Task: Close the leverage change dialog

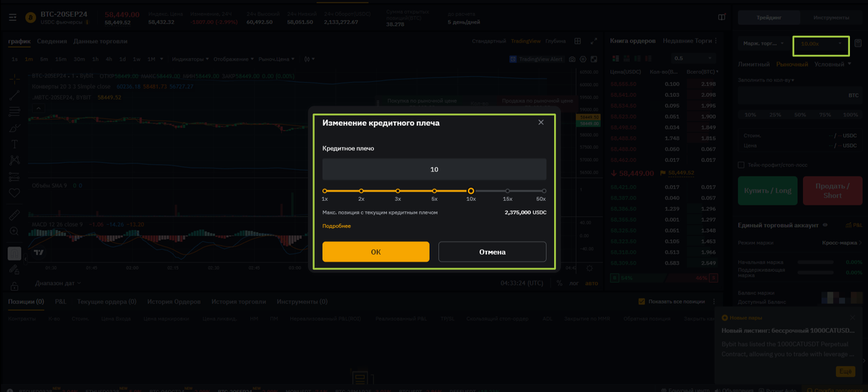Action: pos(541,122)
